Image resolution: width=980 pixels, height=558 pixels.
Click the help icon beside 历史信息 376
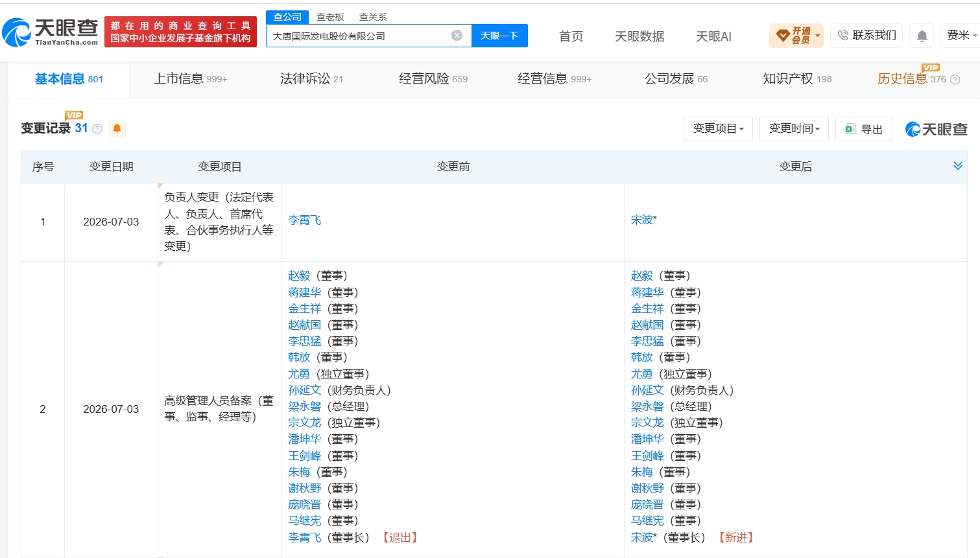pyautogui.click(x=955, y=80)
